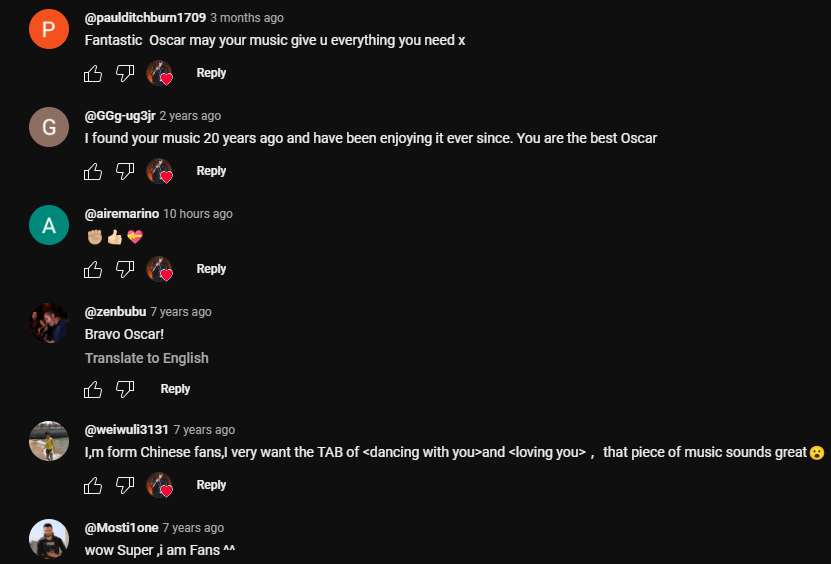This screenshot has height=564, width=831.
Task: Dislike the comment by @paulditchburn1709
Action: [125, 73]
